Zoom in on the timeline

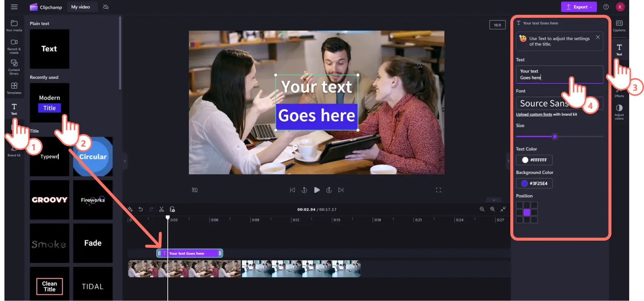coord(492,209)
